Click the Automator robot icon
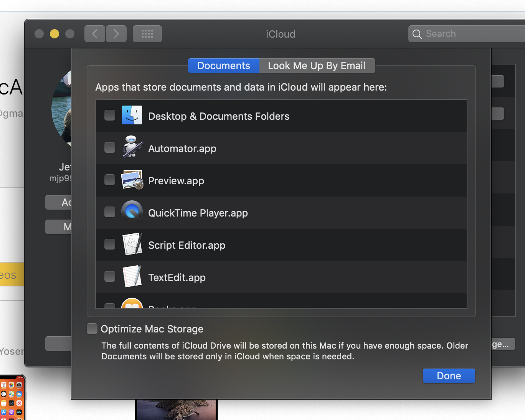Image resolution: width=525 pixels, height=420 pixels. tap(132, 147)
